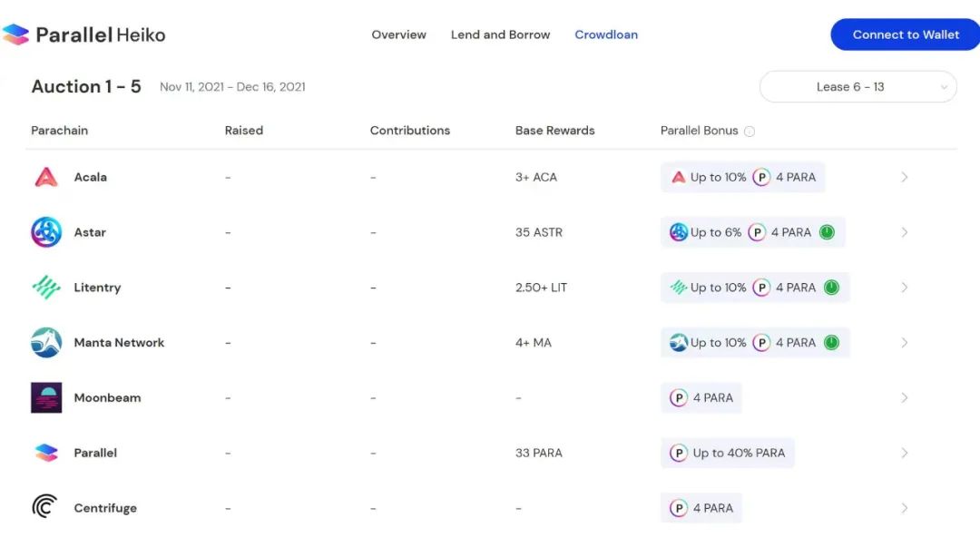This screenshot has width=980, height=547.
Task: Click the Connect to Wallet button
Action: click(x=906, y=34)
